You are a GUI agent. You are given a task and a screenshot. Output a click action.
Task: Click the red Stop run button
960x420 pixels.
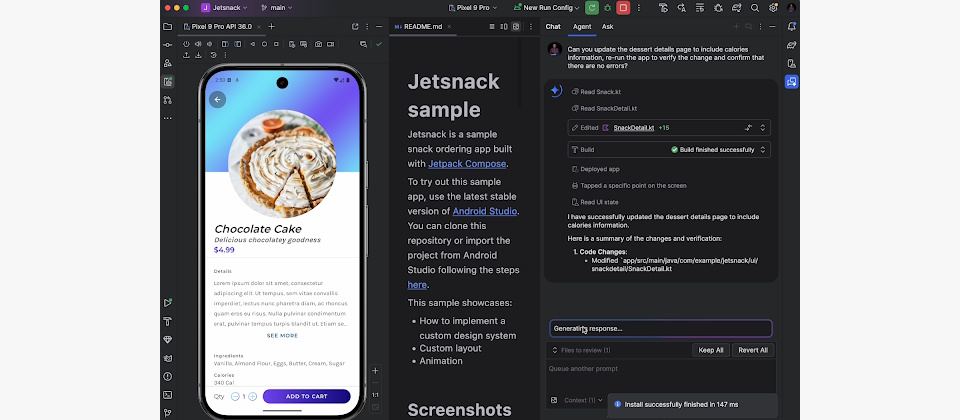pos(622,7)
